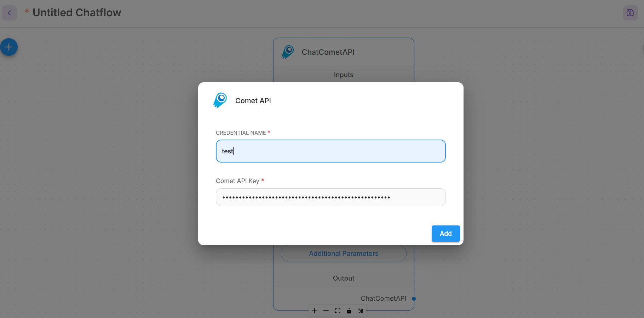Click the Output section label
This screenshot has height=318, width=644.
344,278
